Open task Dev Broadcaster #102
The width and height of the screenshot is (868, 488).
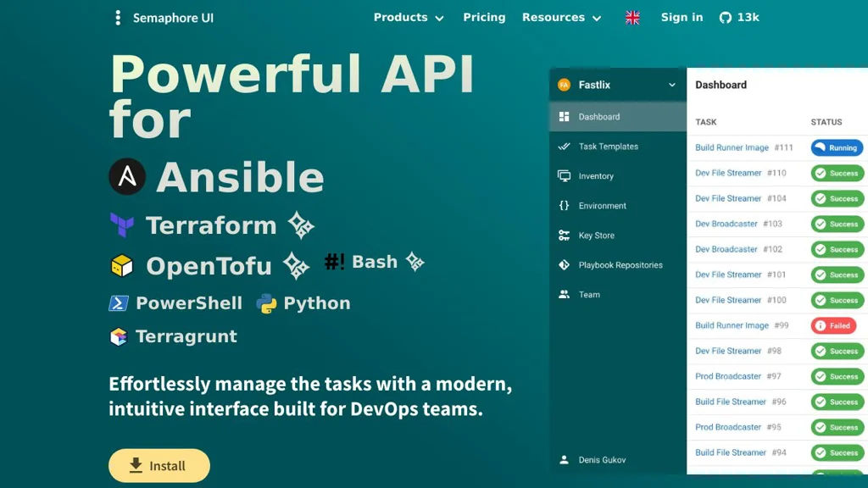[738, 250]
